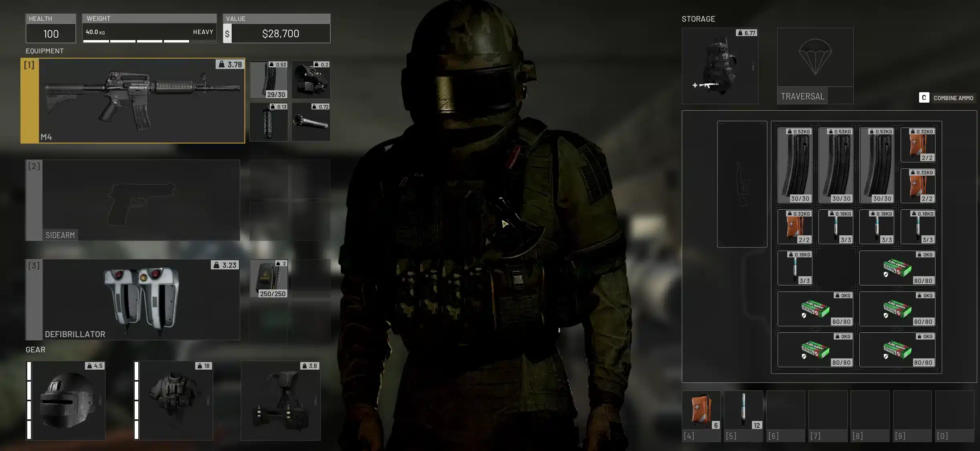Open the empty Sidearm slot
The width and height of the screenshot is (980, 451).
[133, 200]
